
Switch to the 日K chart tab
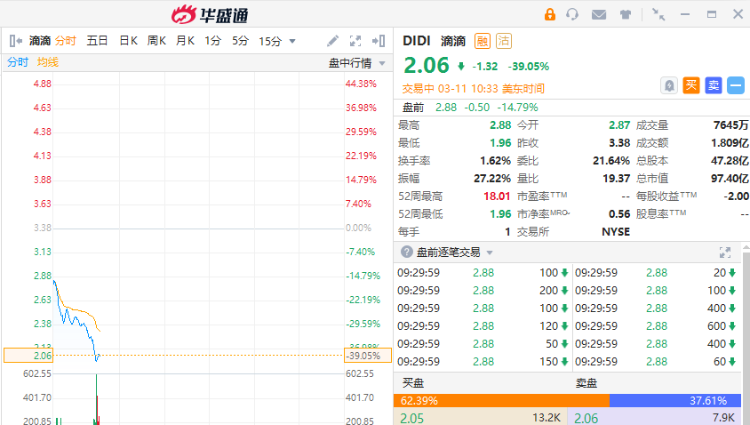click(x=128, y=41)
